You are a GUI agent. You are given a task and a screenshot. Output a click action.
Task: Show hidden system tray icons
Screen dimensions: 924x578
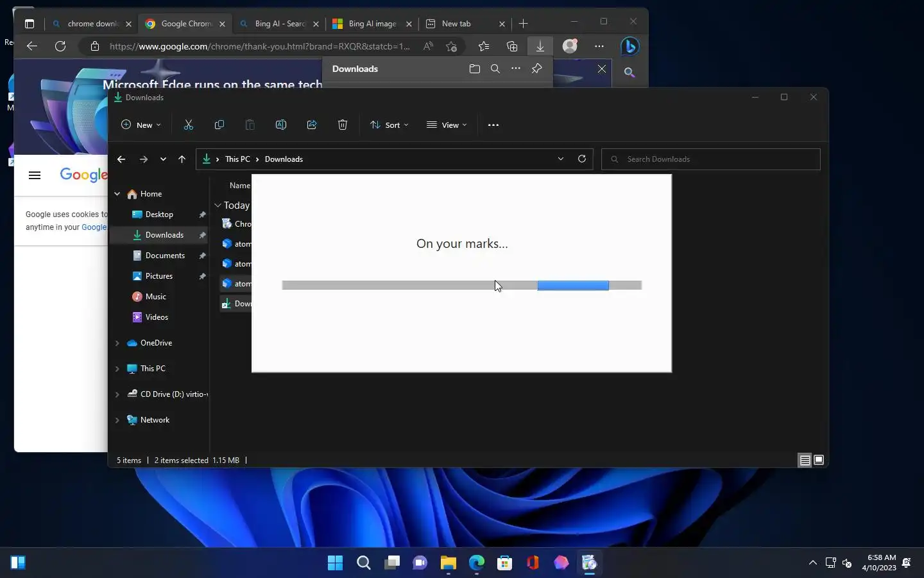pyautogui.click(x=813, y=563)
